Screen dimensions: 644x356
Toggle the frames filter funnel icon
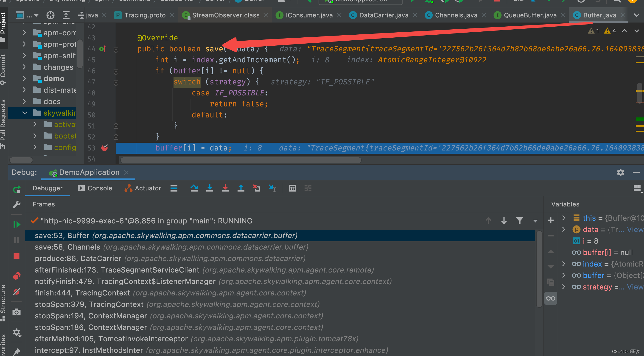[x=520, y=221]
